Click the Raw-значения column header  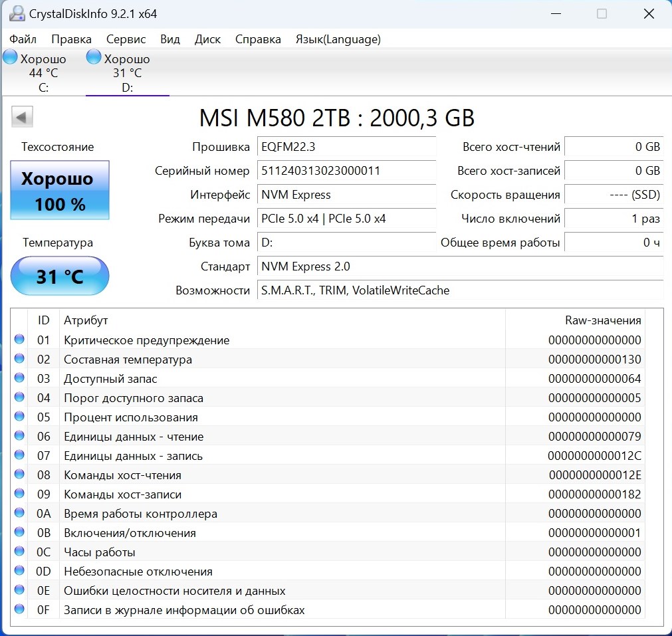click(x=602, y=320)
